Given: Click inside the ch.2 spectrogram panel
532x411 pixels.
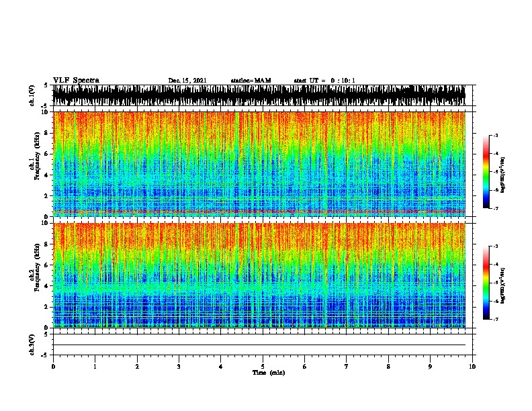Looking at the screenshot, I should (x=259, y=275).
